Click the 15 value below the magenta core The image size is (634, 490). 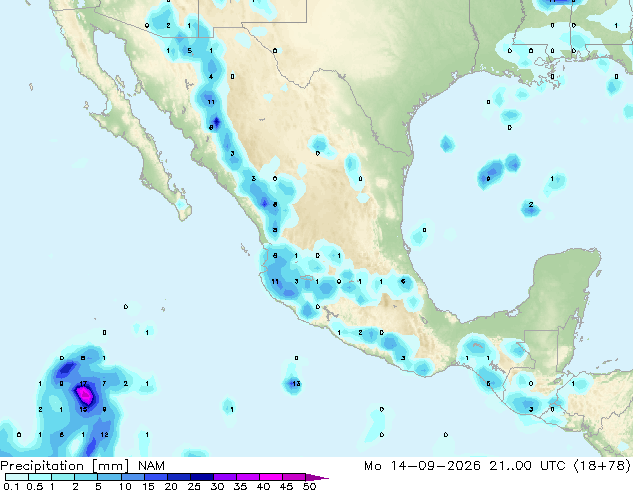[x=83, y=409]
